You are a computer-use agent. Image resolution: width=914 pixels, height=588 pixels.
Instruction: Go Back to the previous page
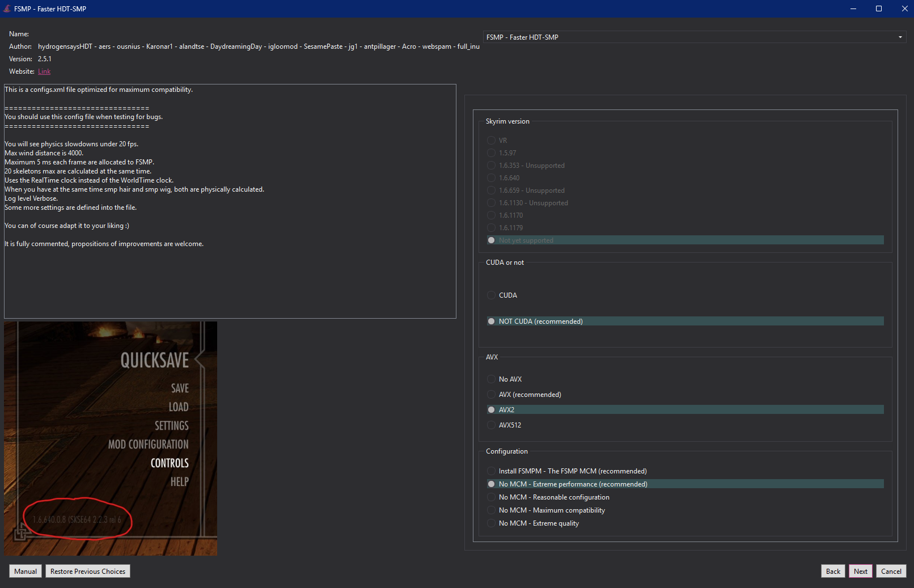point(833,572)
